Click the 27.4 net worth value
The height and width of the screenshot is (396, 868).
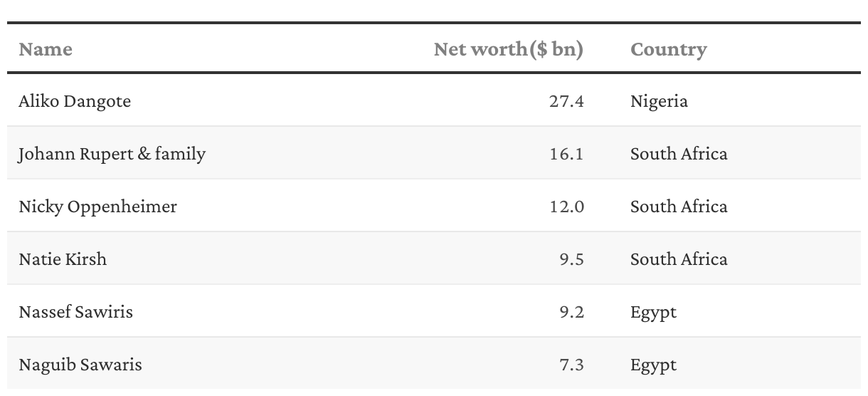(566, 101)
